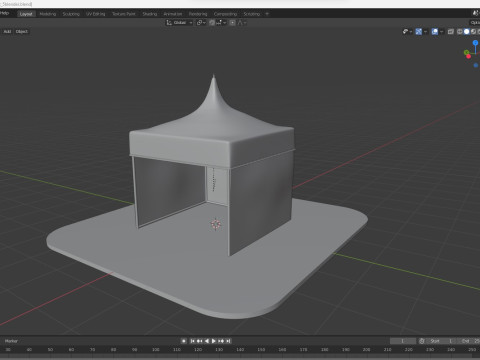Image resolution: width=480 pixels, height=360 pixels.
Task: Click the green Y axis gizmo ball
Action: coord(467,52)
